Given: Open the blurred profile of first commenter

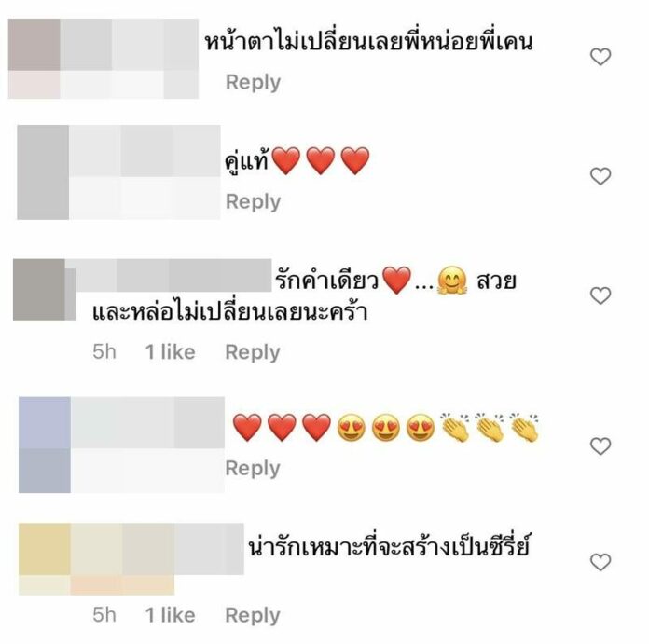Looking at the screenshot, I should click(x=104, y=59).
